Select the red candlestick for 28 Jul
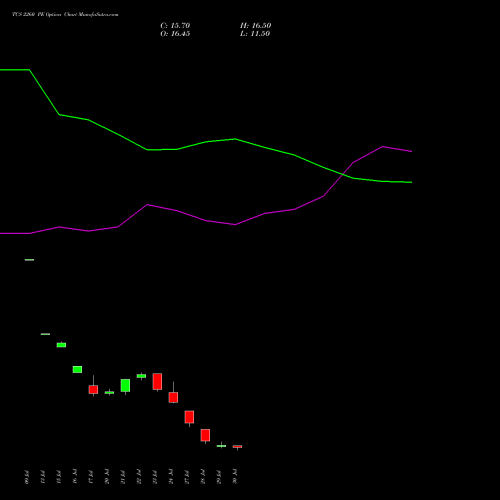This screenshot has height=500, width=500. tap(205, 435)
